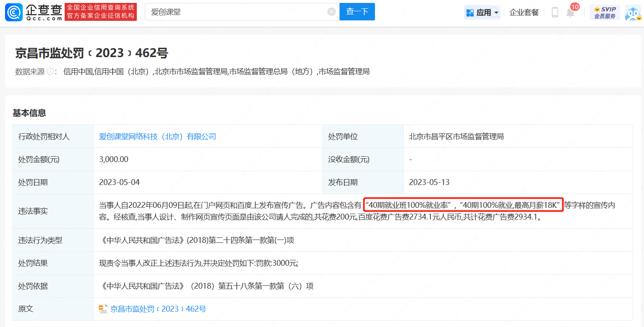Open 爱创课堂网络科技（北京）有限公司 company link
Image resolution: width=644 pixels, height=327 pixels.
pos(157,136)
